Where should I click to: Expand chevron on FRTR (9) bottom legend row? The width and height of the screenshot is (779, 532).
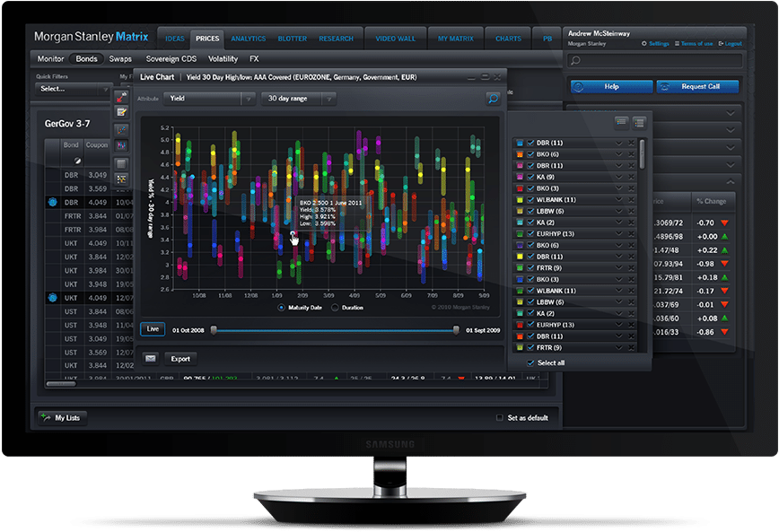(x=618, y=347)
